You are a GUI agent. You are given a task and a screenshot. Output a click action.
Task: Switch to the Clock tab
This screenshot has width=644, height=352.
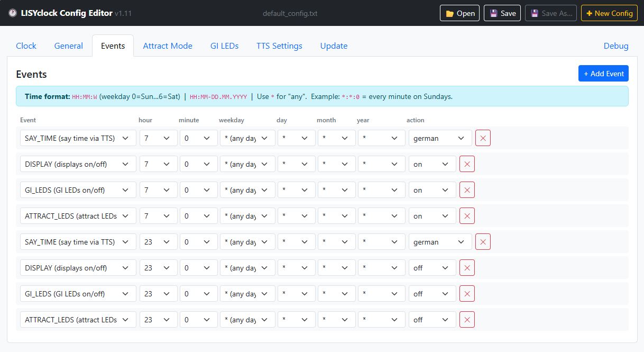click(x=26, y=46)
